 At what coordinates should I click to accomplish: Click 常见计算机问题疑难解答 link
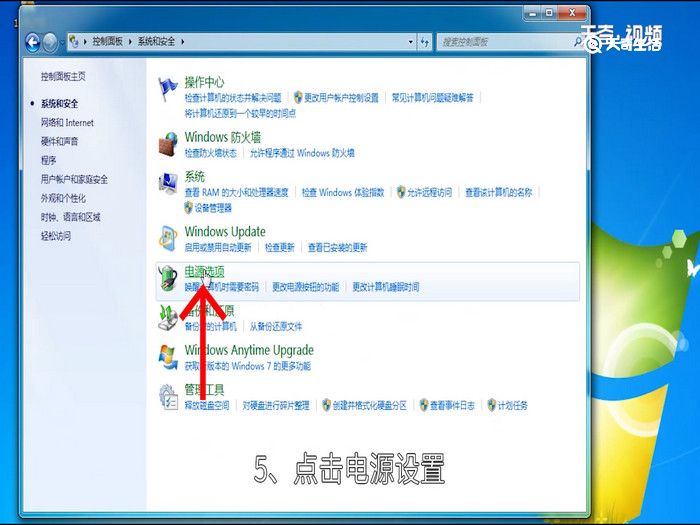[433, 97]
